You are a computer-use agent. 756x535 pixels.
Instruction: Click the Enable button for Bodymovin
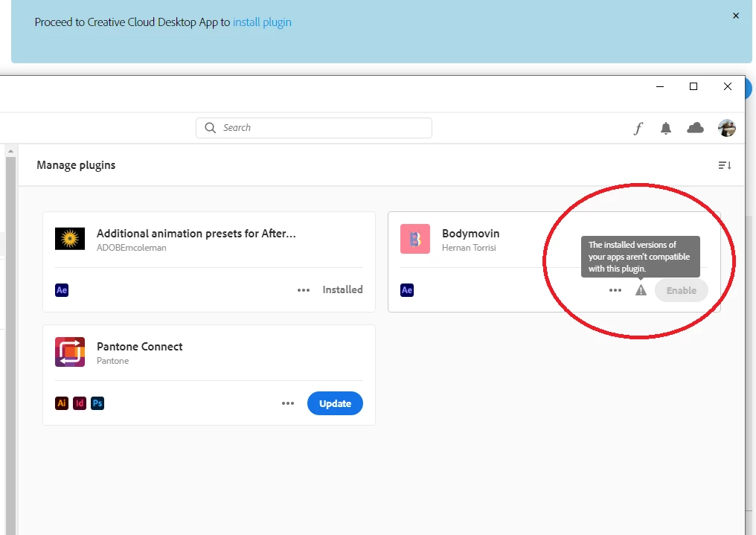682,290
